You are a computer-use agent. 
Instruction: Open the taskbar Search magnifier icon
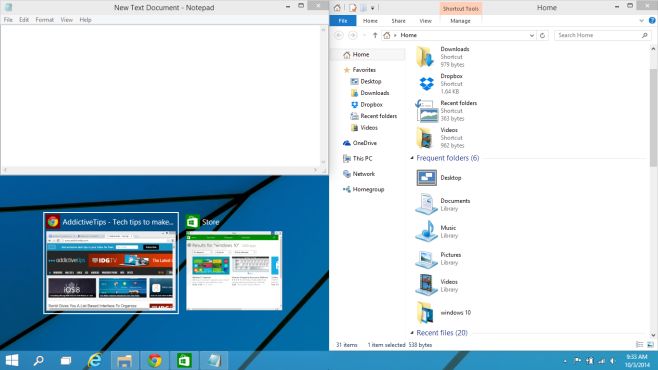[39, 360]
